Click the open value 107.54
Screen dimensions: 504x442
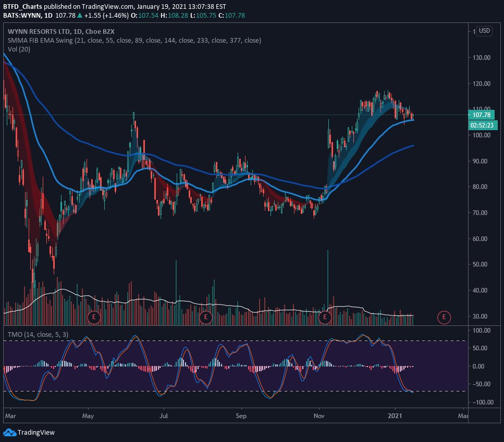(148, 16)
